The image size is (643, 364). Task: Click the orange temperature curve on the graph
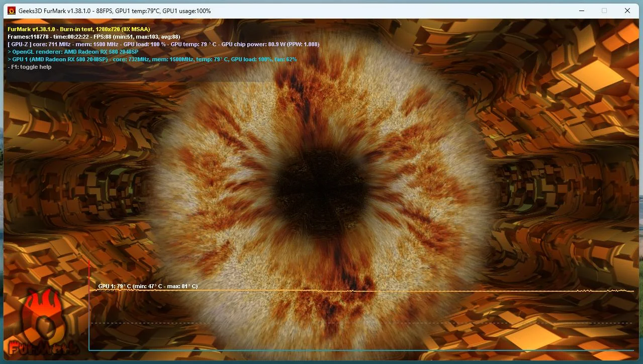click(x=452, y=291)
